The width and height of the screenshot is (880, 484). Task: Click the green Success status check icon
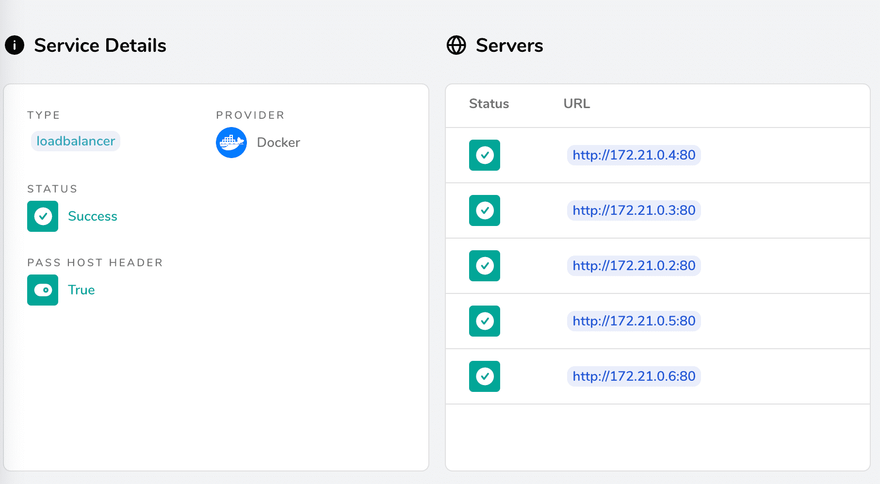(x=42, y=216)
